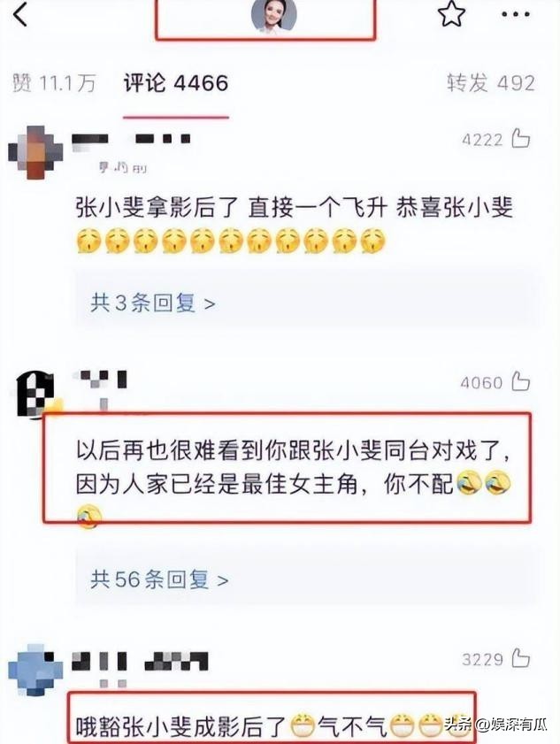Open the 转发 492 tab
The width and height of the screenshot is (560, 744).
[491, 83]
